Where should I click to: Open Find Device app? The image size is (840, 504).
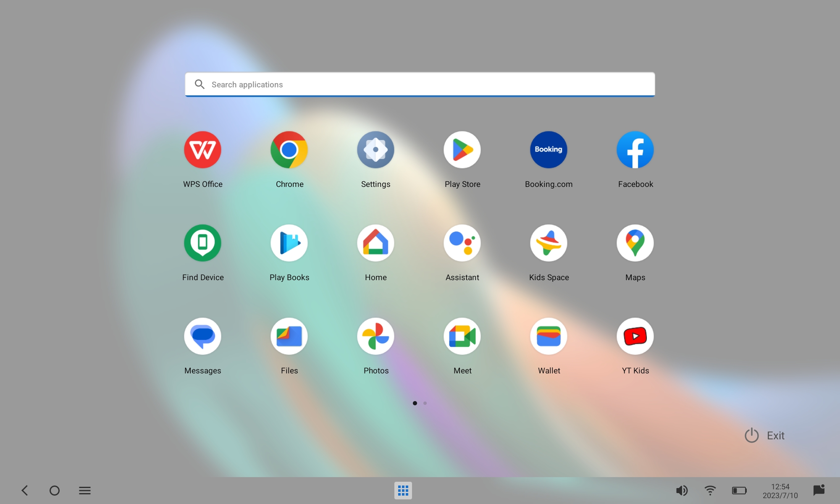[202, 243]
